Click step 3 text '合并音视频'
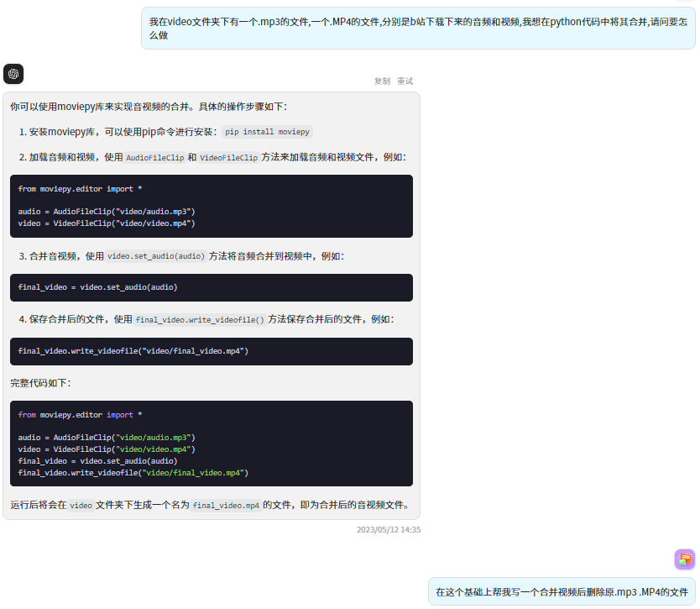The width and height of the screenshot is (700, 609). pos(53,256)
